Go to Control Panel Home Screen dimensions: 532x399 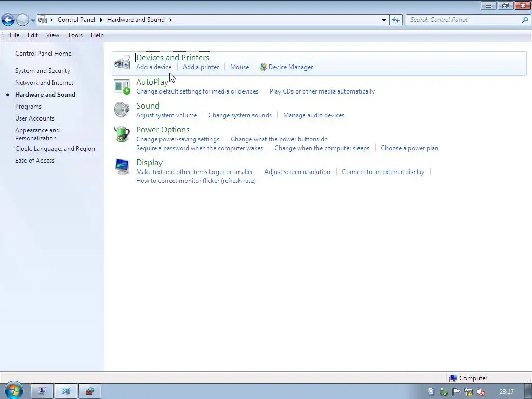[43, 54]
